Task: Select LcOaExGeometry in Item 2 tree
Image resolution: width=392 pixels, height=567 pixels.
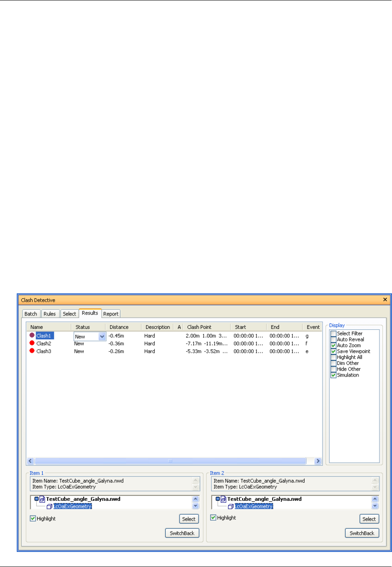Action: pos(254,506)
